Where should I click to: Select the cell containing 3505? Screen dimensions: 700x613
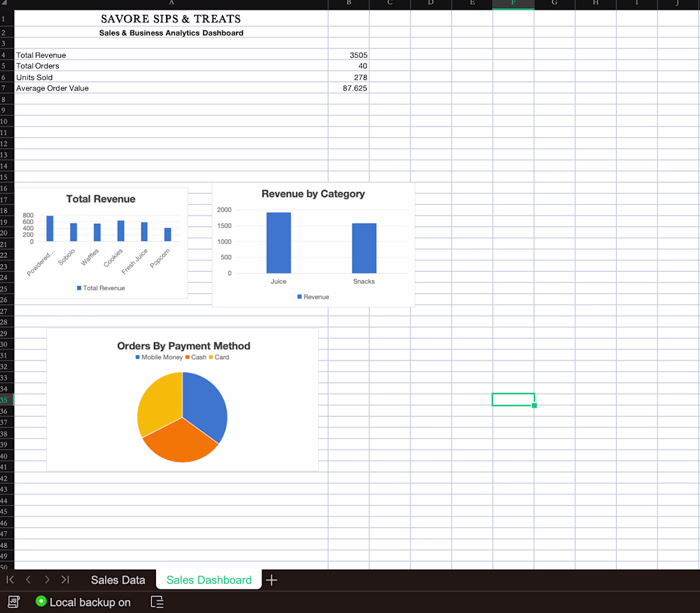pyautogui.click(x=349, y=55)
